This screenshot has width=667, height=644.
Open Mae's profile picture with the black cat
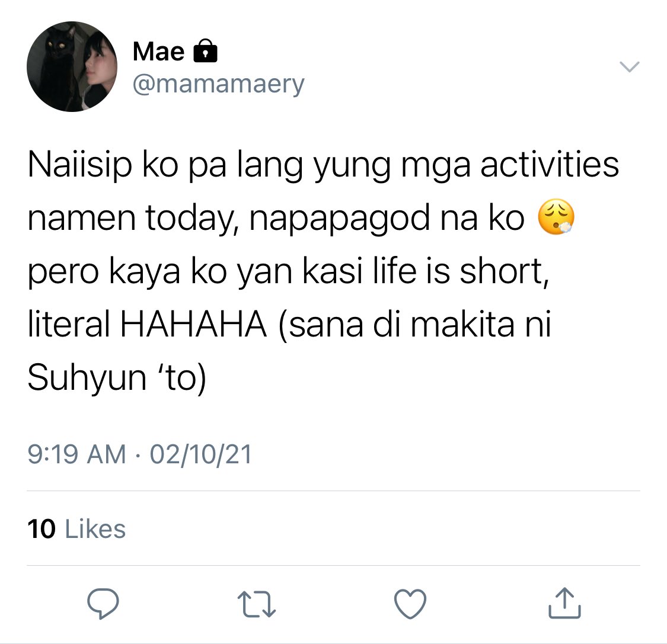pyautogui.click(x=72, y=67)
